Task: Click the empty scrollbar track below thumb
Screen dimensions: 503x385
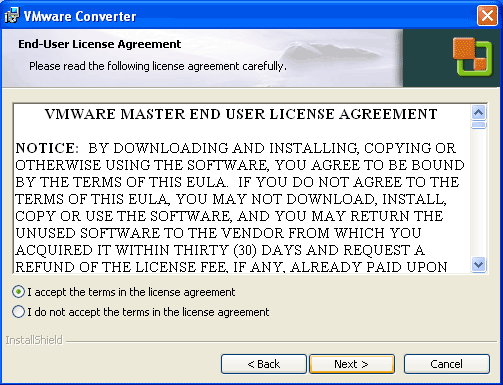Action: click(479, 193)
